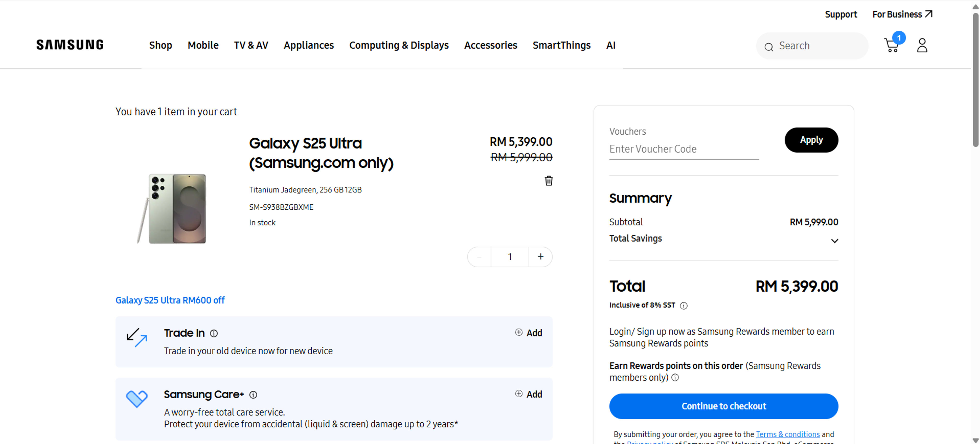Screen dimensions: 980x444
Task: Open the Galaxy S25 Ultra product thumbnail
Action: [x=171, y=209]
